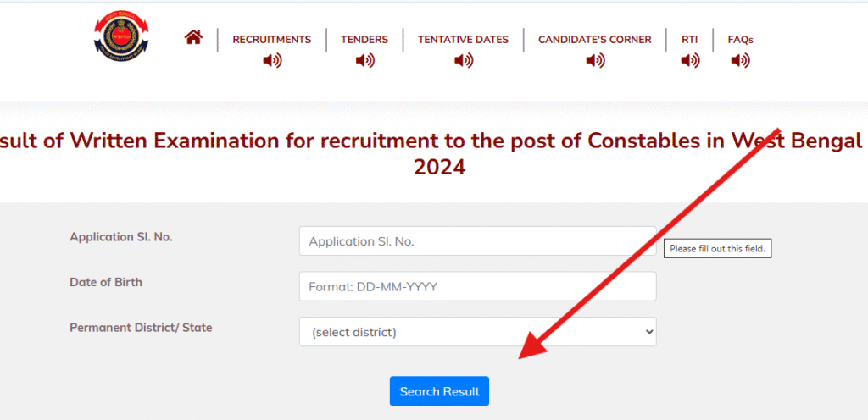This screenshot has height=420, width=868.
Task: Open the Recruitments menu
Action: coord(271,39)
